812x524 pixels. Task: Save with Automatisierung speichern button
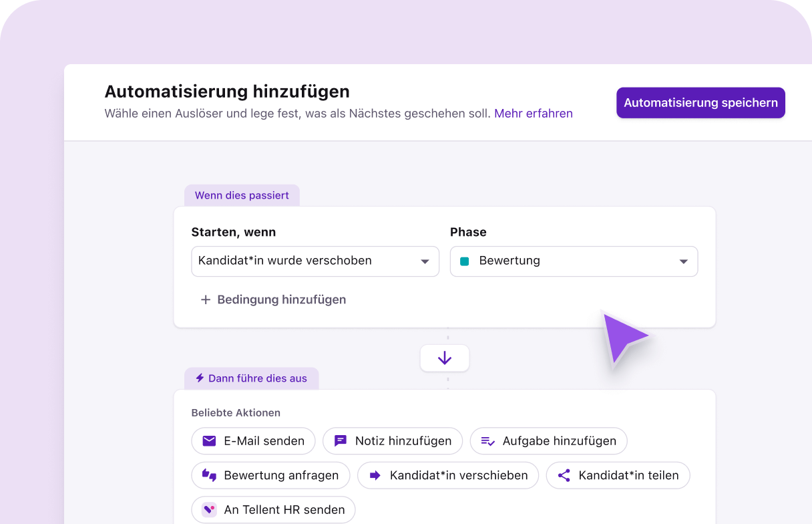point(700,103)
